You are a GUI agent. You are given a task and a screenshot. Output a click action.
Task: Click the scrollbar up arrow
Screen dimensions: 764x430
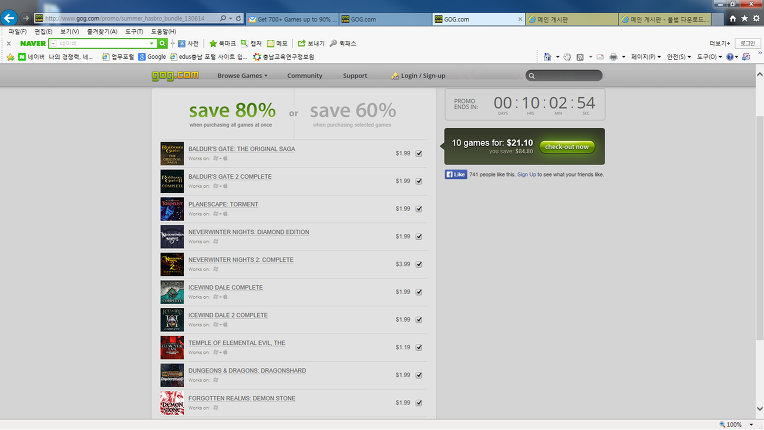(x=759, y=75)
